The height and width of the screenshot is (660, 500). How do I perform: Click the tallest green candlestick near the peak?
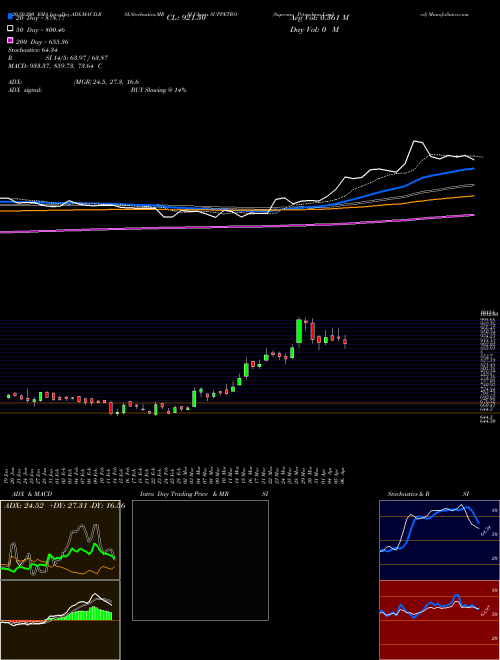point(299,331)
